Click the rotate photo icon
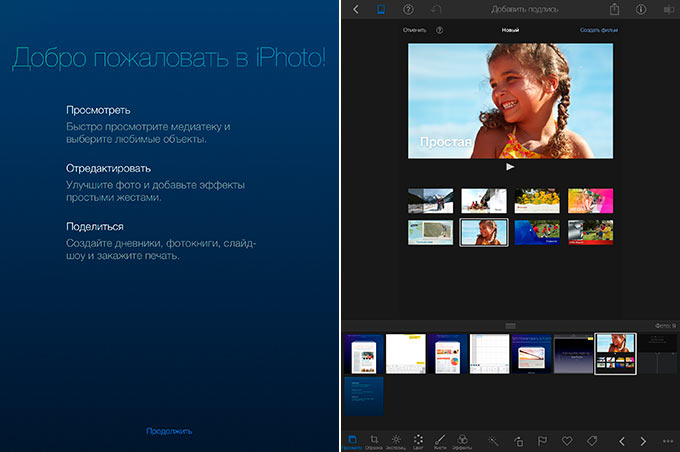680x452 pixels. pyautogui.click(x=518, y=441)
